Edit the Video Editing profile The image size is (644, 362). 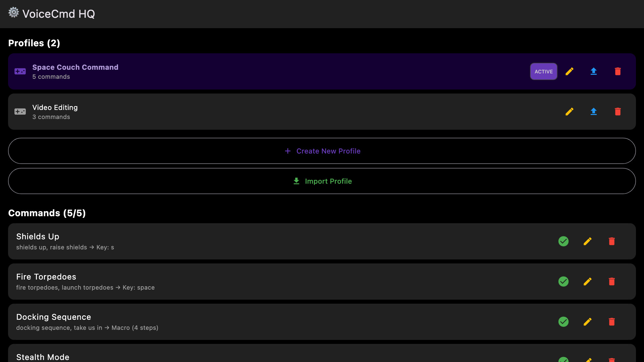[570, 112]
